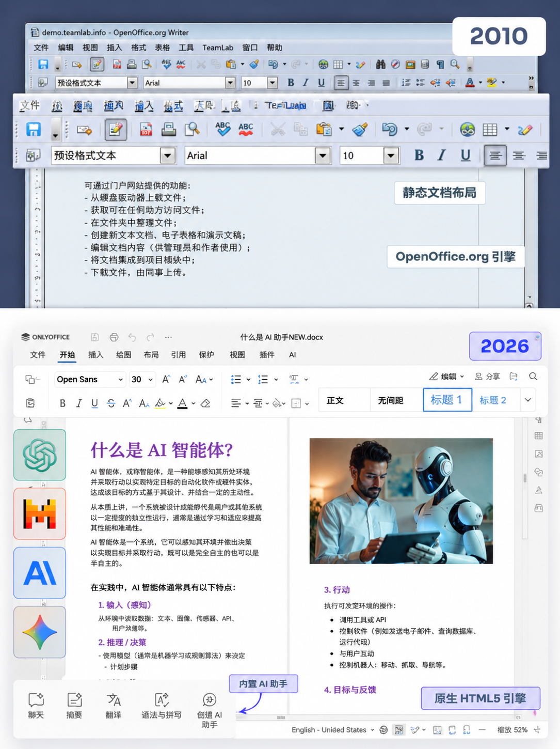
Task: Toggle large Underline U in magnified toolbar
Action: pyautogui.click(x=466, y=155)
